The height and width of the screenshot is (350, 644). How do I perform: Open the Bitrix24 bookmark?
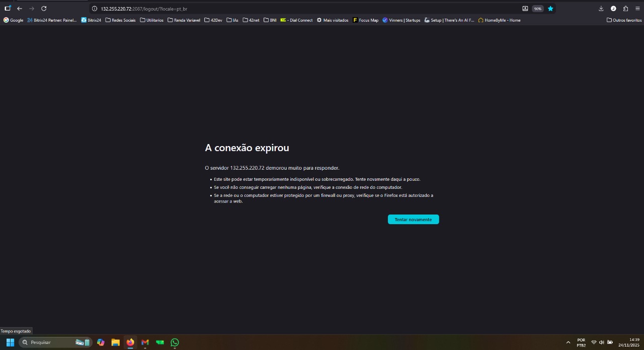[91, 20]
